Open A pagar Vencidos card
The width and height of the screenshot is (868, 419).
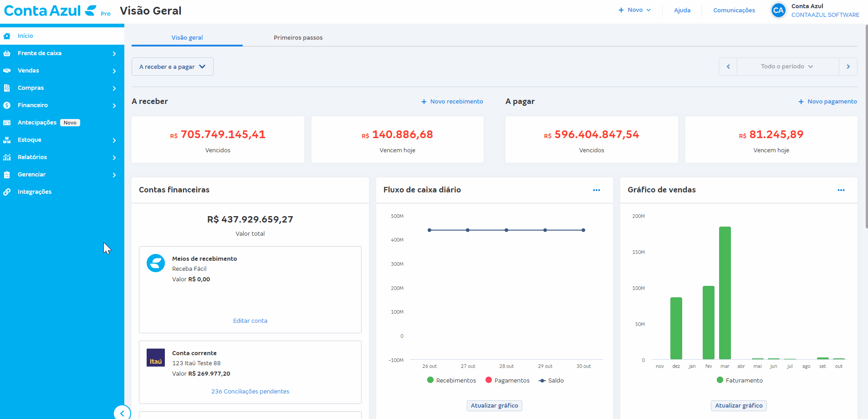pyautogui.click(x=592, y=140)
